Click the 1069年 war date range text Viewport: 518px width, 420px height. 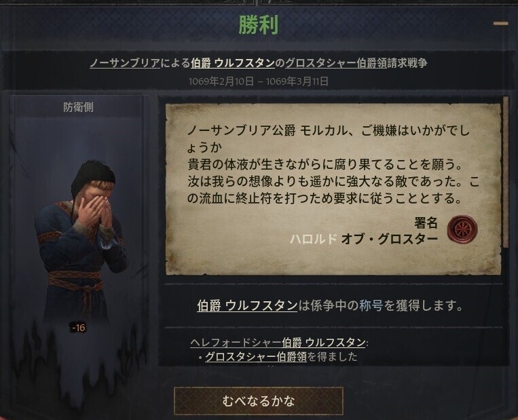[x=259, y=81]
